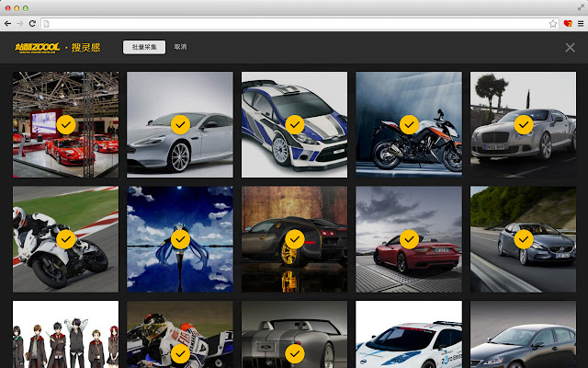
Task: Uncheck the silver Aston Martin image
Action: [x=180, y=125]
